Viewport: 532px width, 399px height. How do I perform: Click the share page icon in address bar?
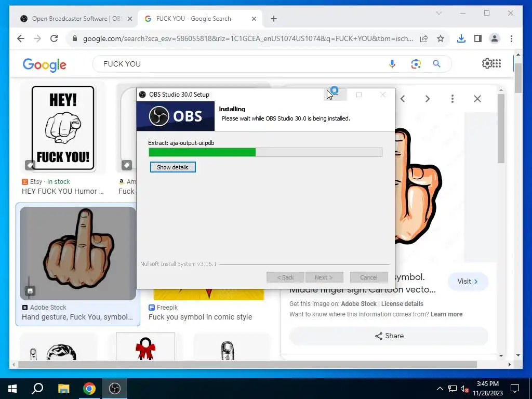[424, 38]
